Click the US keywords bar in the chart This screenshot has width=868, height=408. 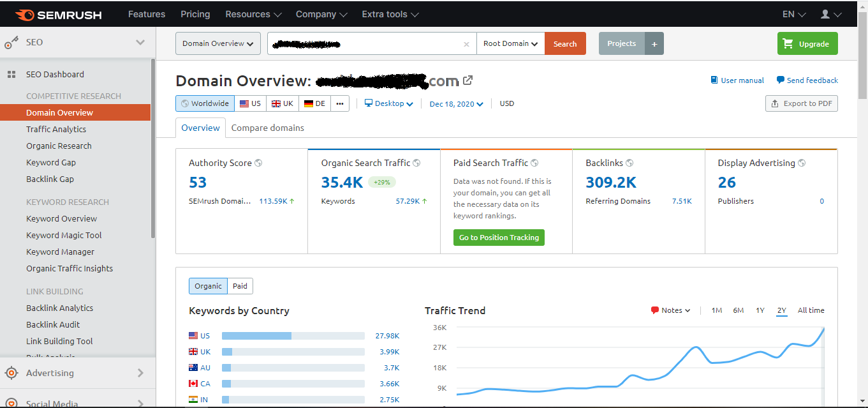[293, 336]
